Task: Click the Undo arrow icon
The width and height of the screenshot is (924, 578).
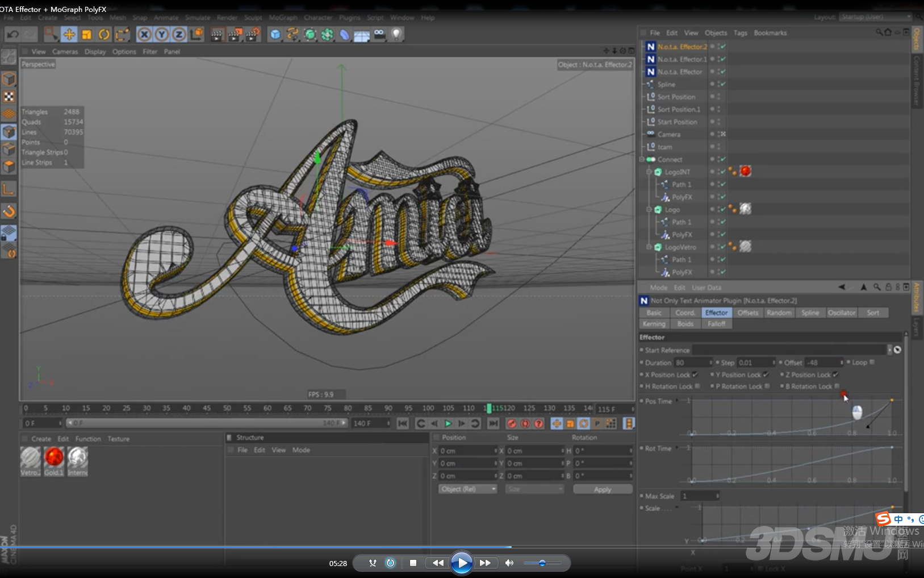Action: [12, 34]
